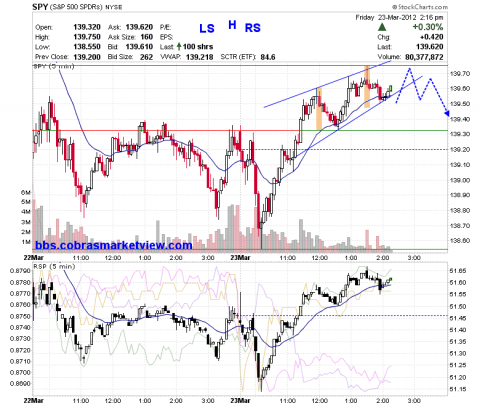Select the Volume value 80,377,872
Image resolution: width=480 pixels, height=406 pixels.
tap(424, 57)
